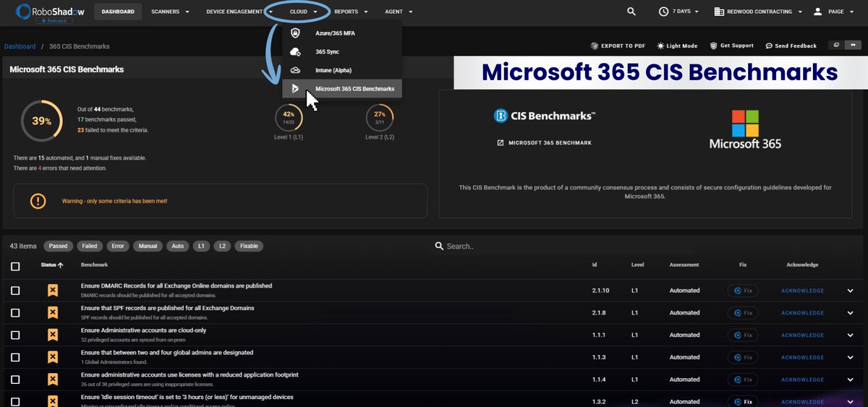Open the Microsoft 365 Benchmark link
The width and height of the screenshot is (868, 407).
pyautogui.click(x=544, y=142)
